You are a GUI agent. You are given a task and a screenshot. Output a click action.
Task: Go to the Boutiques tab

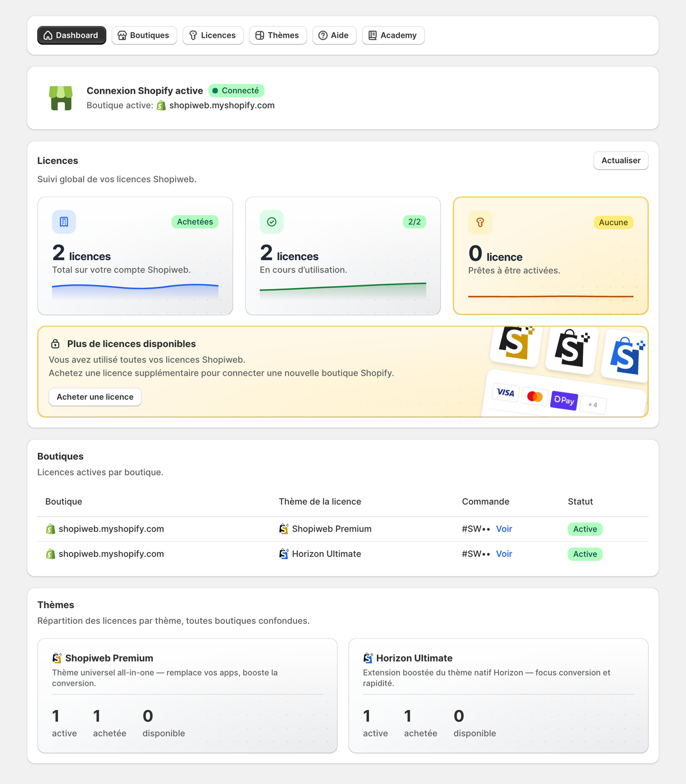144,35
